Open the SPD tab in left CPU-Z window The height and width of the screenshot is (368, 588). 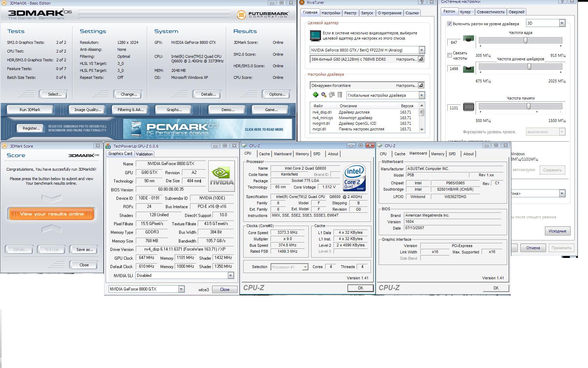coord(317,154)
